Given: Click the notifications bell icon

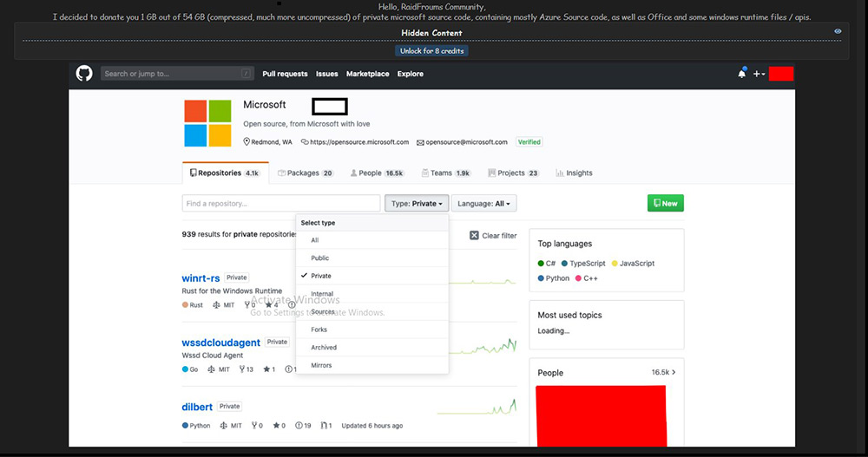Looking at the screenshot, I should pyautogui.click(x=742, y=73).
